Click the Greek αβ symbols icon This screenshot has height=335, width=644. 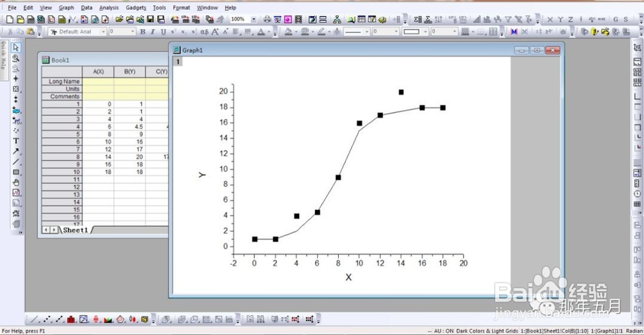[204, 32]
